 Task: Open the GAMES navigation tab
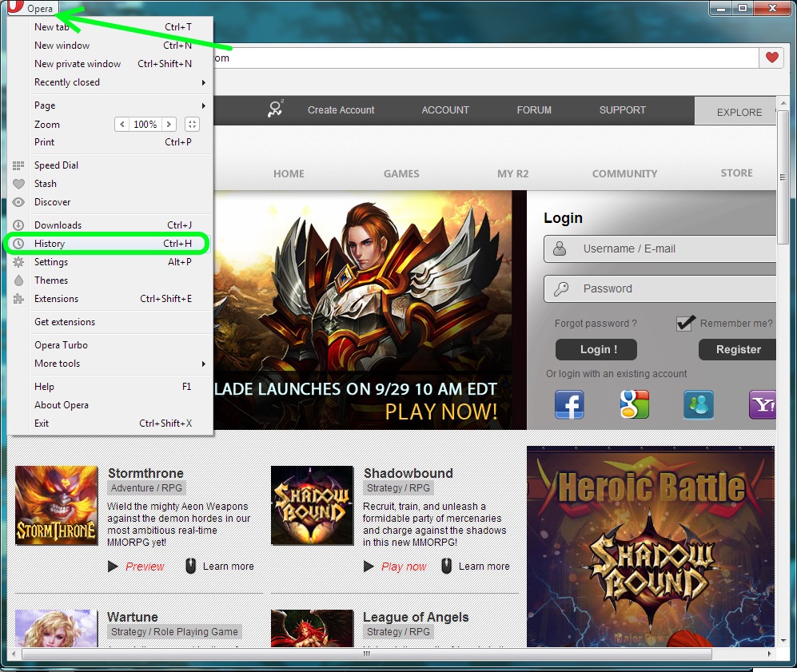tap(401, 173)
